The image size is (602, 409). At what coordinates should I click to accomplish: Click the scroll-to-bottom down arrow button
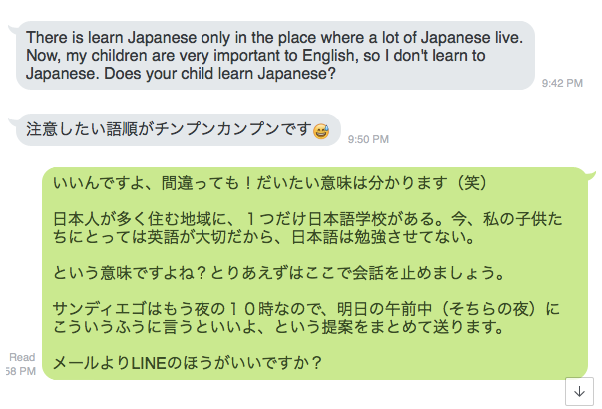[579, 391]
